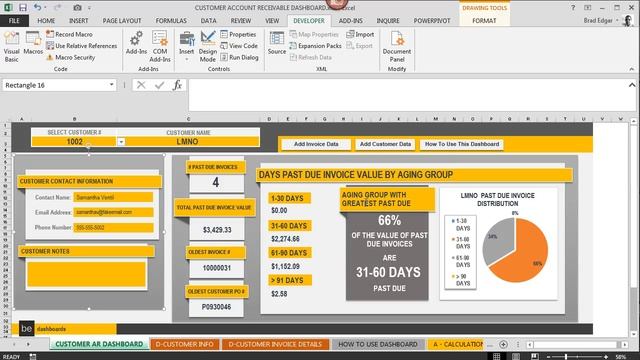Open the Visual Basic editor
The height and width of the screenshot is (360, 640).
coord(11,47)
